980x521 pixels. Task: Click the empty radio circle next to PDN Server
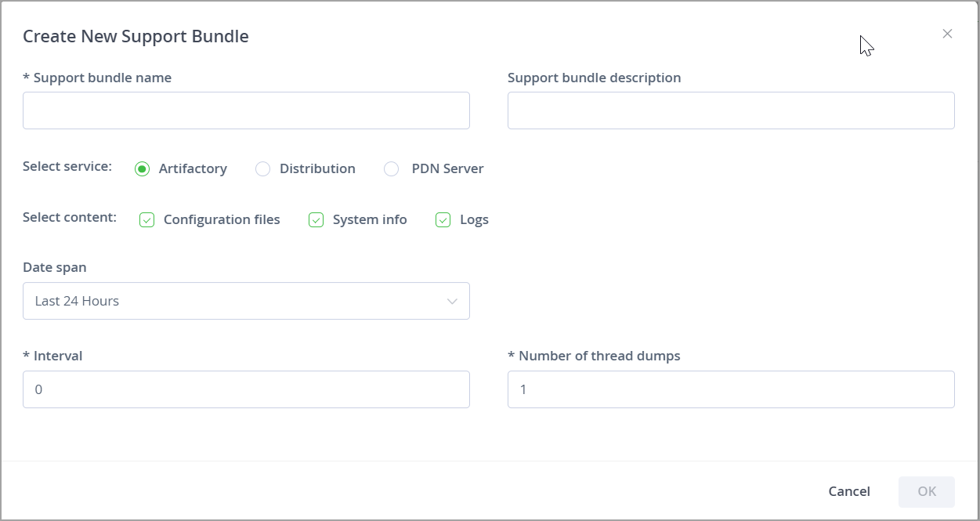point(391,168)
